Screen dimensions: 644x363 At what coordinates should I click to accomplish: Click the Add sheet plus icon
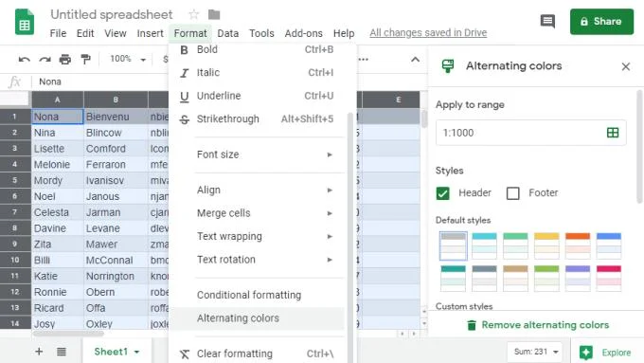coord(39,352)
